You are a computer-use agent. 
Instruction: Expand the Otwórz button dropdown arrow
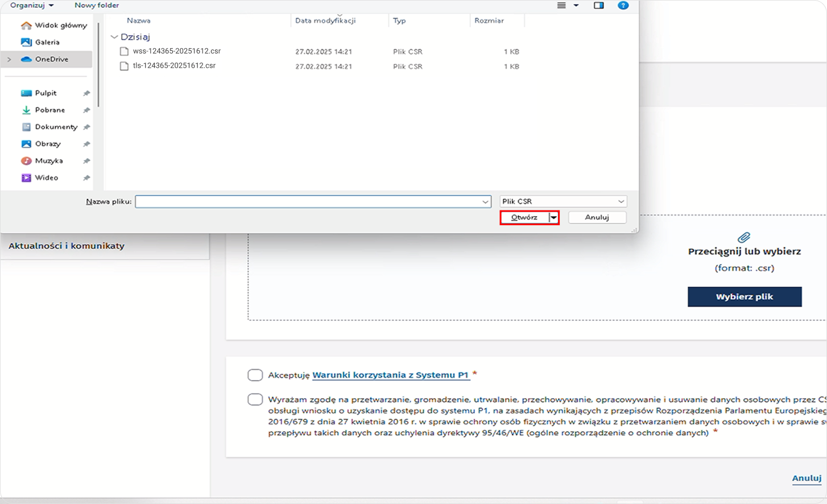553,217
